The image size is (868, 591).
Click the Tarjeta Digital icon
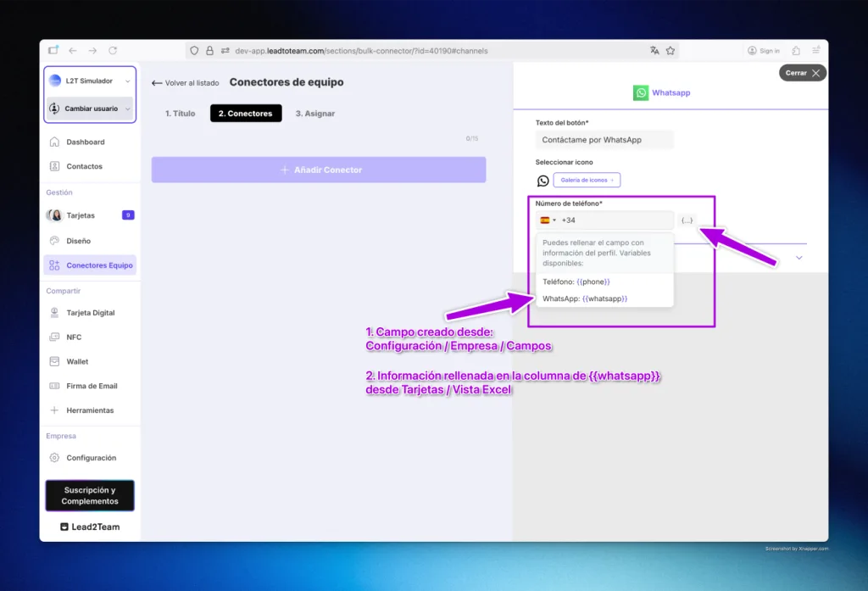point(54,312)
